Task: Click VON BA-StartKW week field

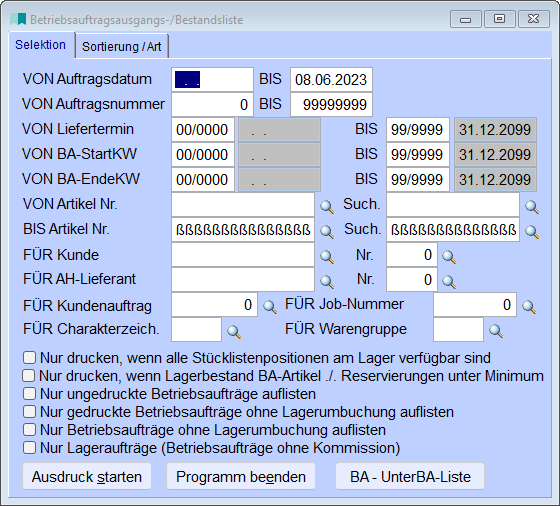Action: pos(203,154)
